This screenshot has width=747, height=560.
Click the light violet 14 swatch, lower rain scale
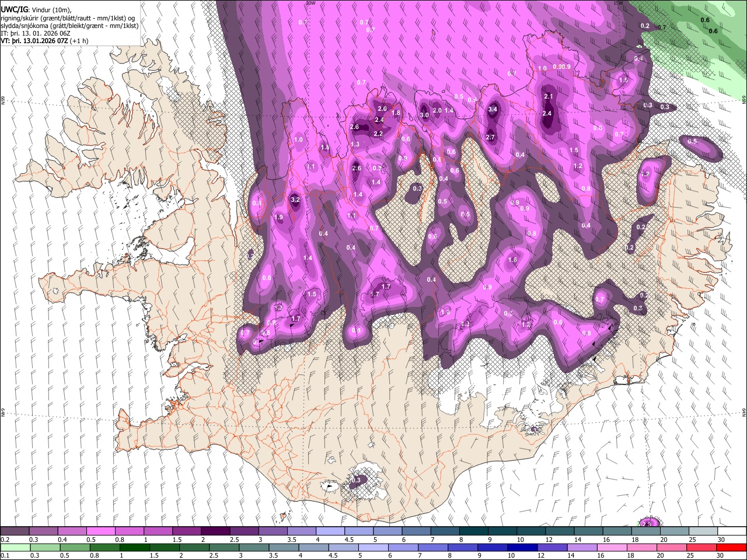[x=581, y=547]
